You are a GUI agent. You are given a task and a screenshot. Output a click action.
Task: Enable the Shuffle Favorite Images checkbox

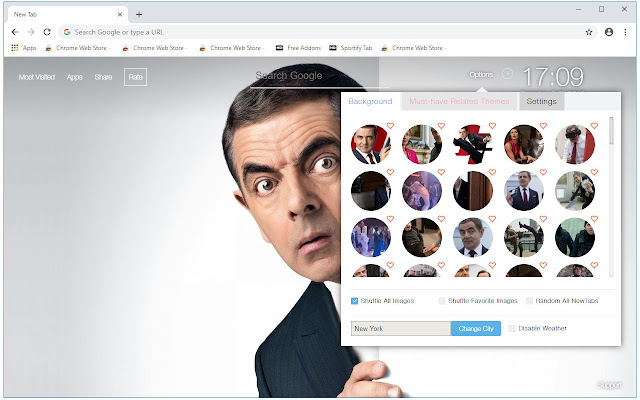pyautogui.click(x=442, y=301)
